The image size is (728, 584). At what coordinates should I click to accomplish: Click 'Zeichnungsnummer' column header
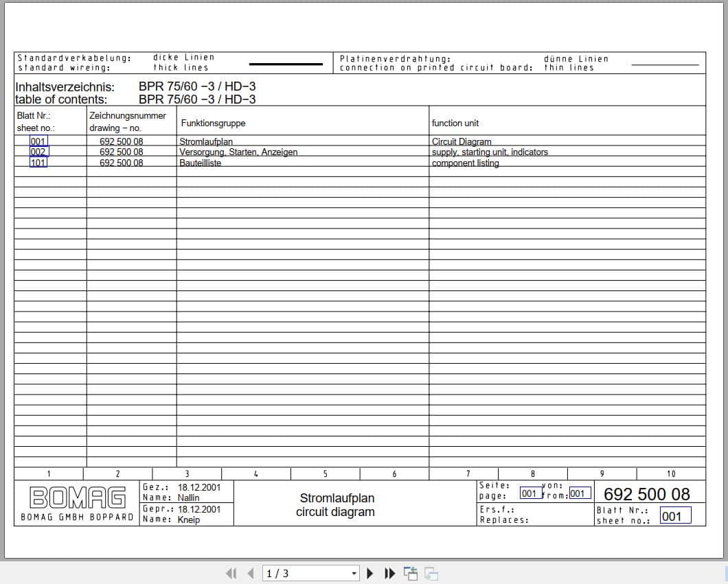tap(128, 115)
